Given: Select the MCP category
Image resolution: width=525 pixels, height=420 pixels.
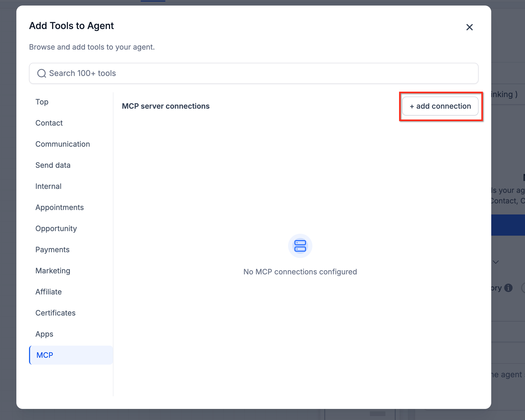Looking at the screenshot, I should pos(71,355).
